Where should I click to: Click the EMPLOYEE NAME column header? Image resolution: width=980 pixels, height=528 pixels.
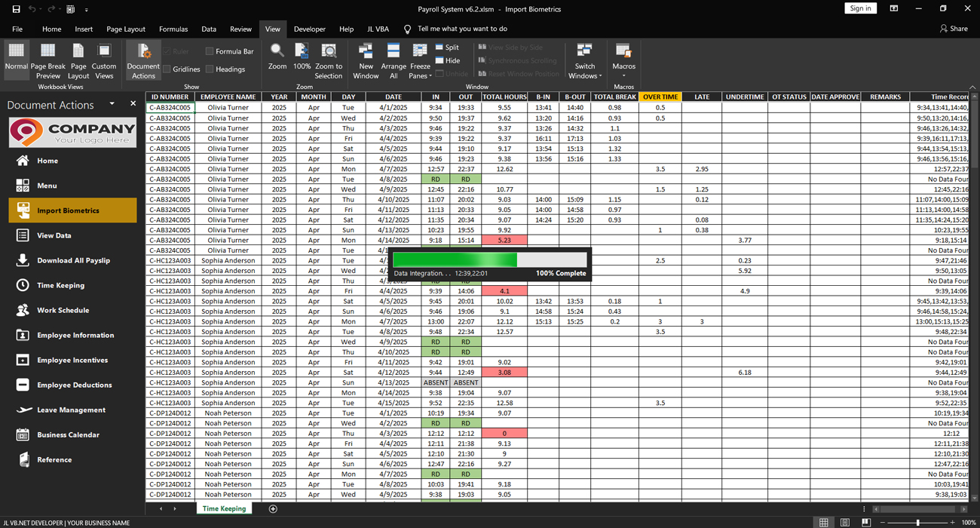[228, 97]
